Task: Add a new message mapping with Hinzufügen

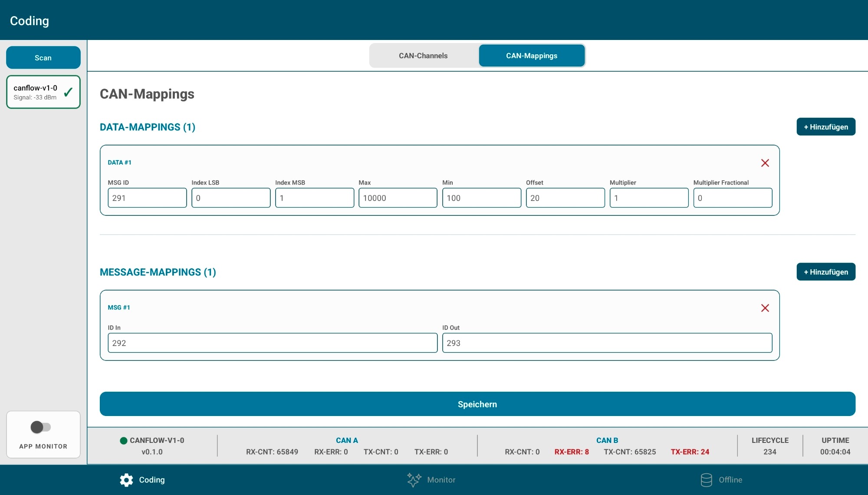Action: (825, 272)
